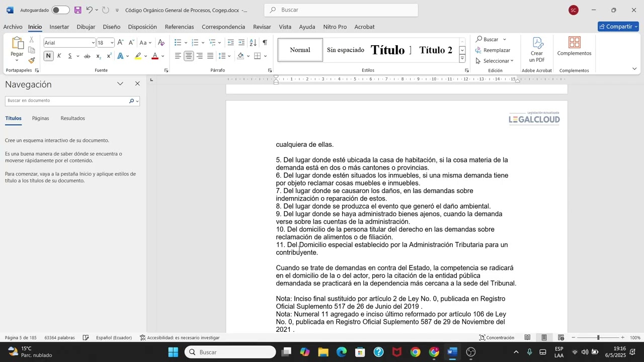Collapse the ribbon with the chevron
This screenshot has width=644, height=362.
point(634,68)
